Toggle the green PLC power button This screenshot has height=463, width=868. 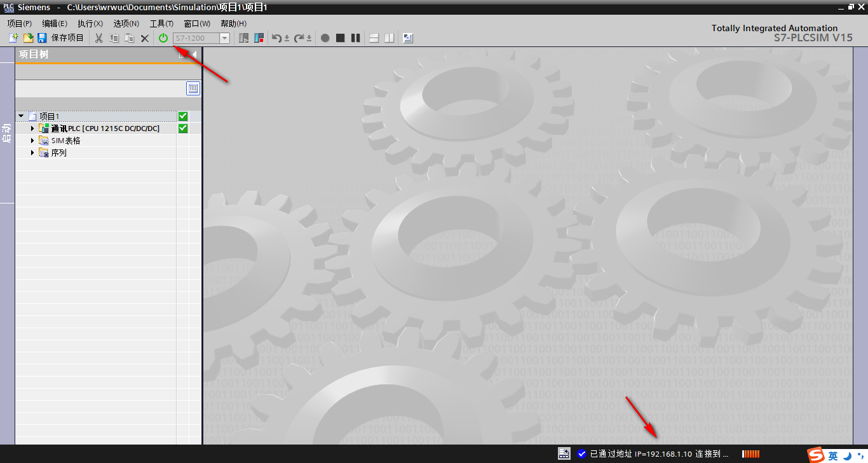(x=163, y=38)
